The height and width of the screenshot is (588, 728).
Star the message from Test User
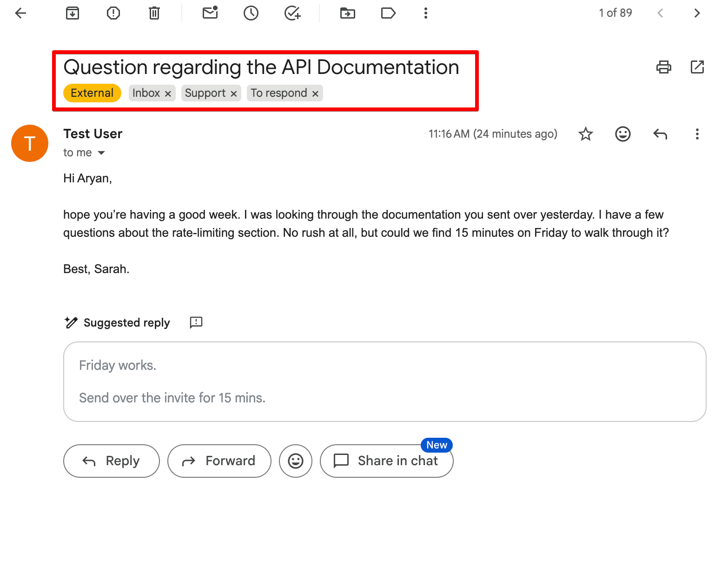(x=586, y=134)
